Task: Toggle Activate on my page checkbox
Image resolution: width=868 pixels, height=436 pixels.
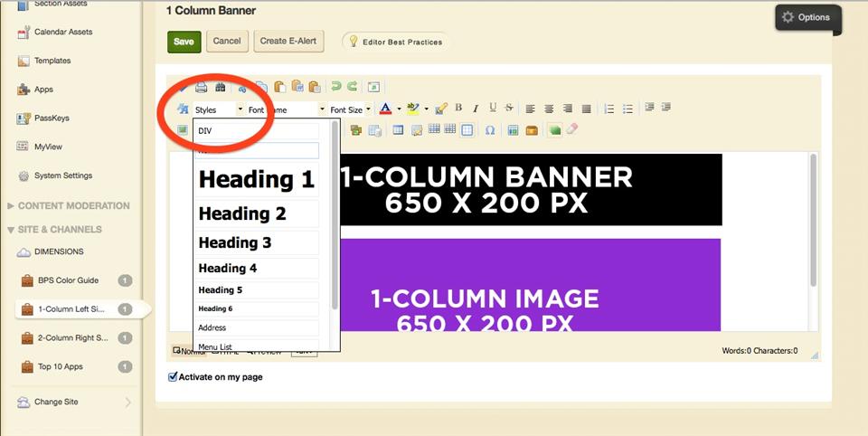Action: [173, 376]
